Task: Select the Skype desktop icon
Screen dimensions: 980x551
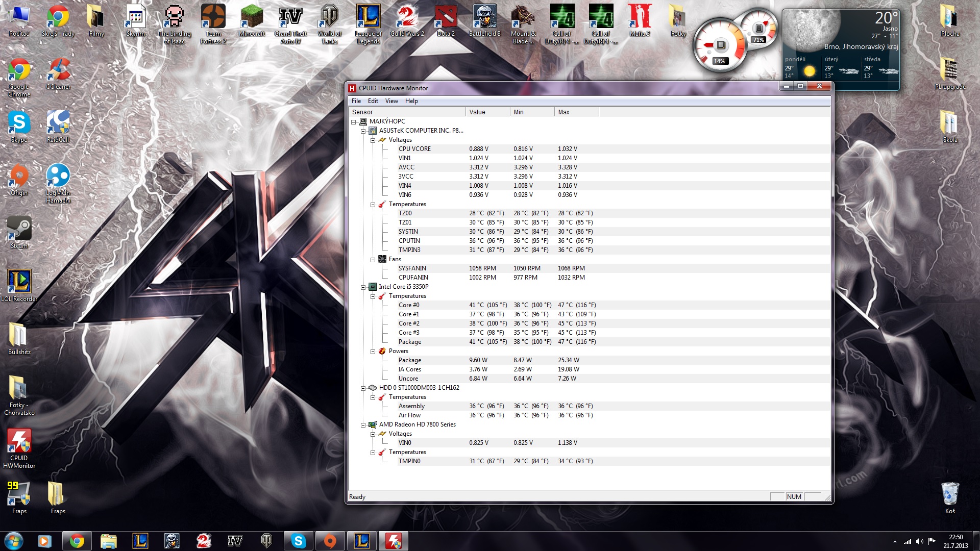Action: point(19,127)
